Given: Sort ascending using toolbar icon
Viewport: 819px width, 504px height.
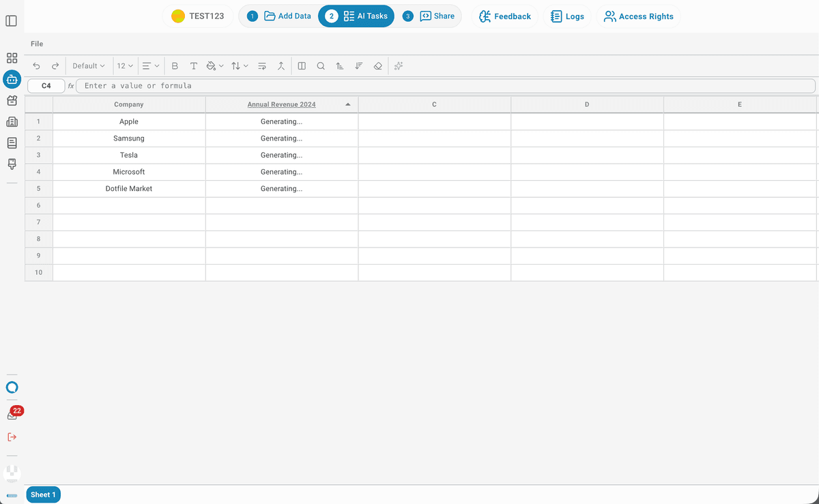Looking at the screenshot, I should [340, 66].
